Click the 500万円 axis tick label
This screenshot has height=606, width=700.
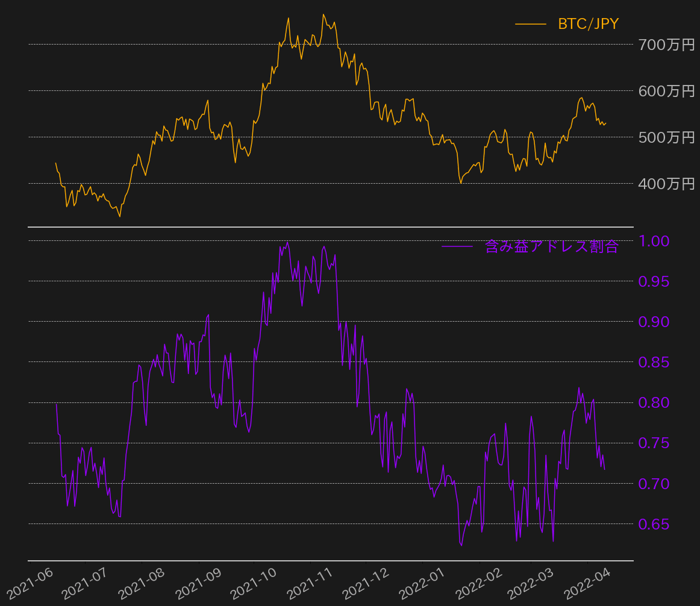point(666,137)
